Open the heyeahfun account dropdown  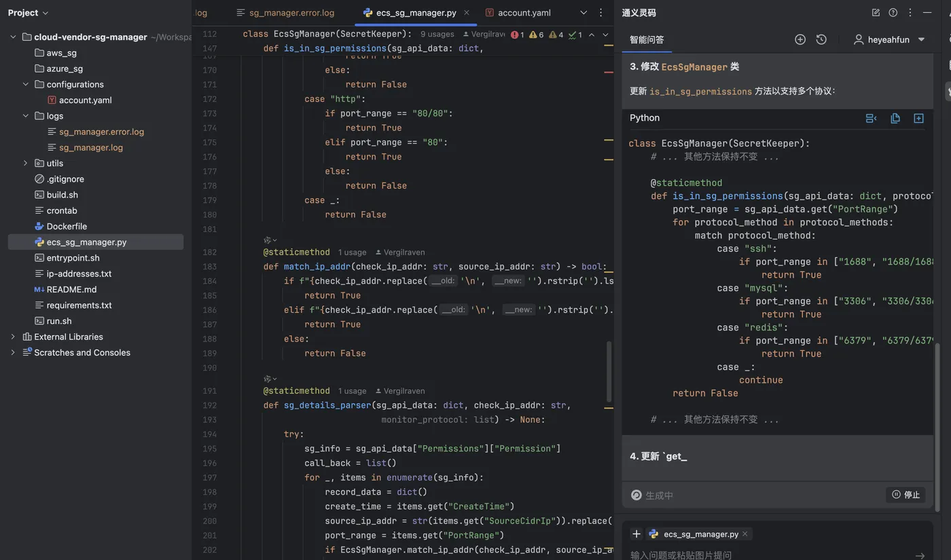[921, 39]
